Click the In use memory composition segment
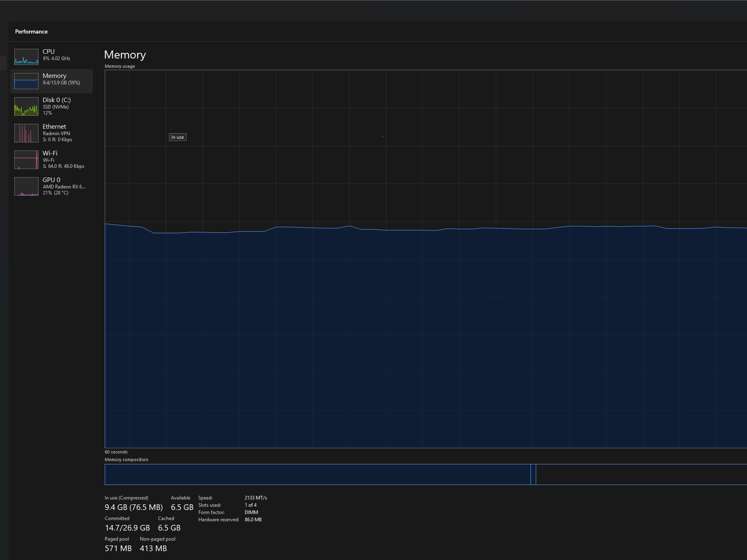The height and width of the screenshot is (560, 747). [x=317, y=474]
